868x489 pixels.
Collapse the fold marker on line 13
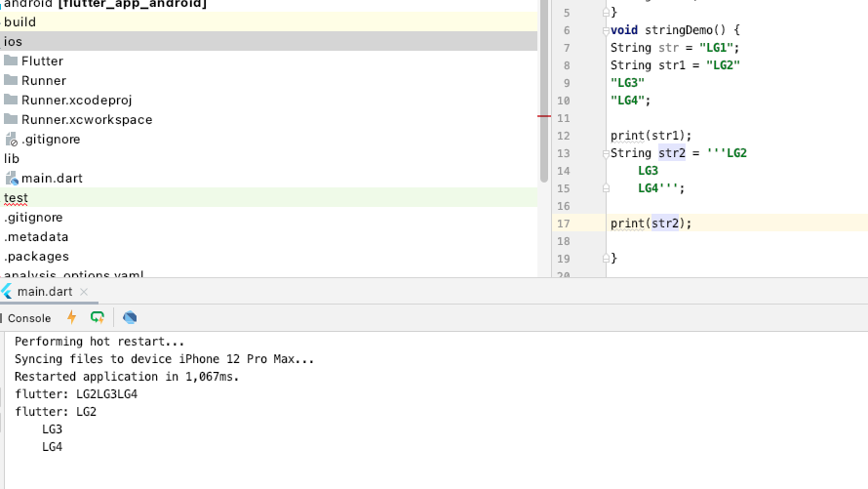(x=607, y=153)
